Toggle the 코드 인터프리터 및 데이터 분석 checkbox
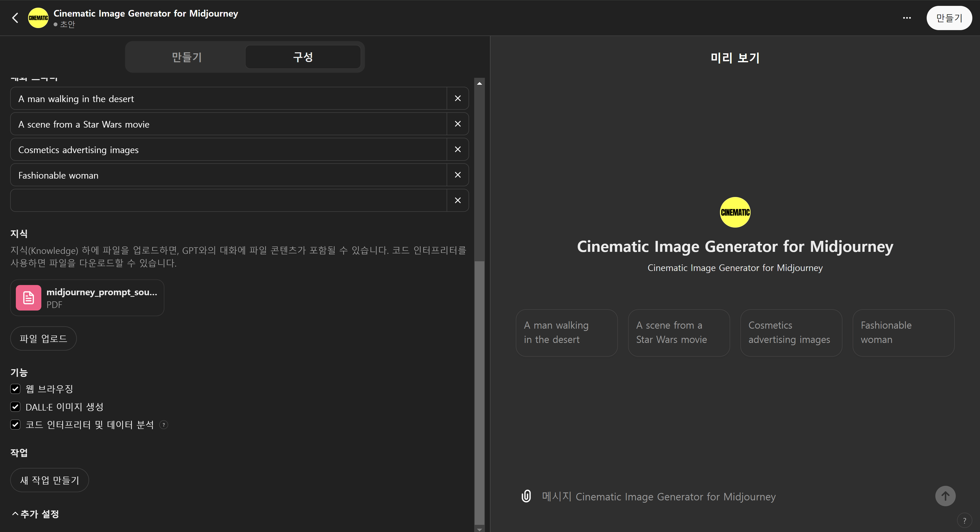The height and width of the screenshot is (532, 980). tap(15, 425)
